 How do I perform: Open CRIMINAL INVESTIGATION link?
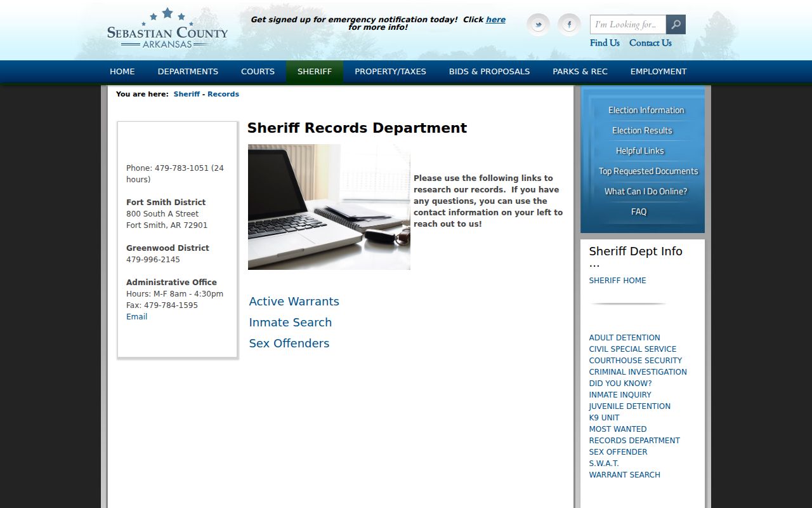(x=638, y=372)
